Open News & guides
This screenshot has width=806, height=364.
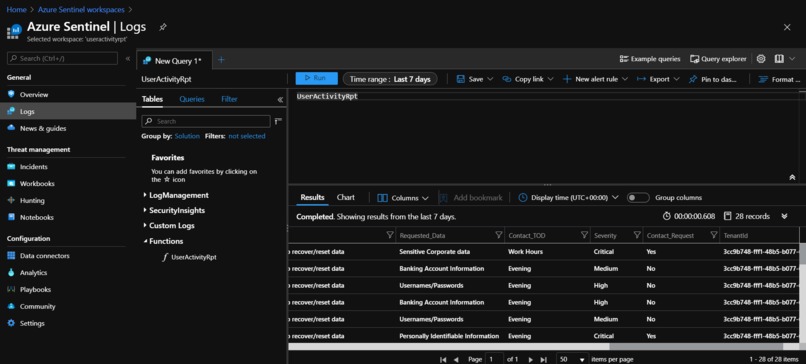tap(43, 129)
